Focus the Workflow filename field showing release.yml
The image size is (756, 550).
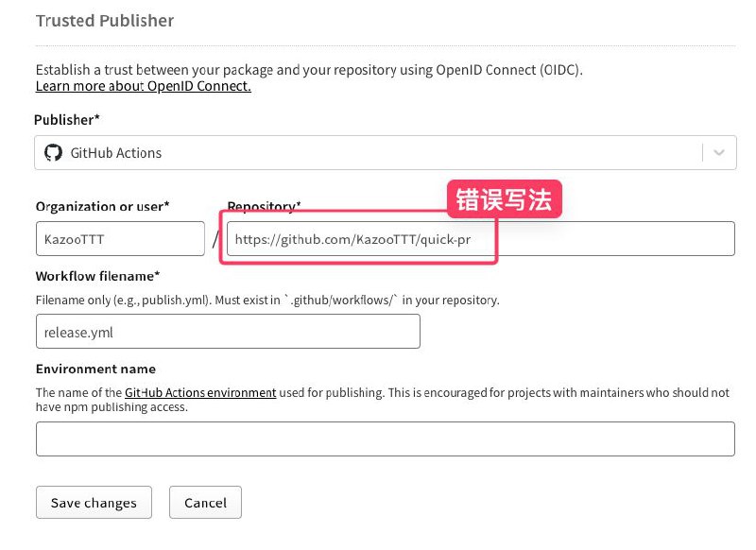(227, 331)
